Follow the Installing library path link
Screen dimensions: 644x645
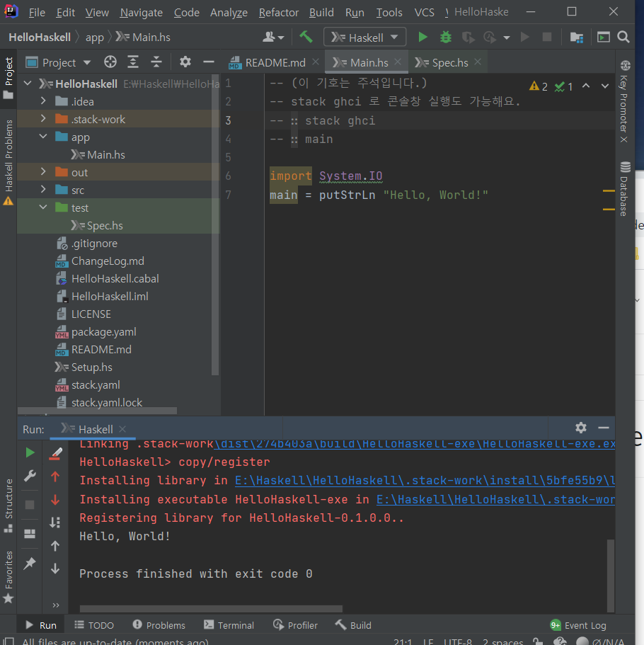click(x=425, y=481)
